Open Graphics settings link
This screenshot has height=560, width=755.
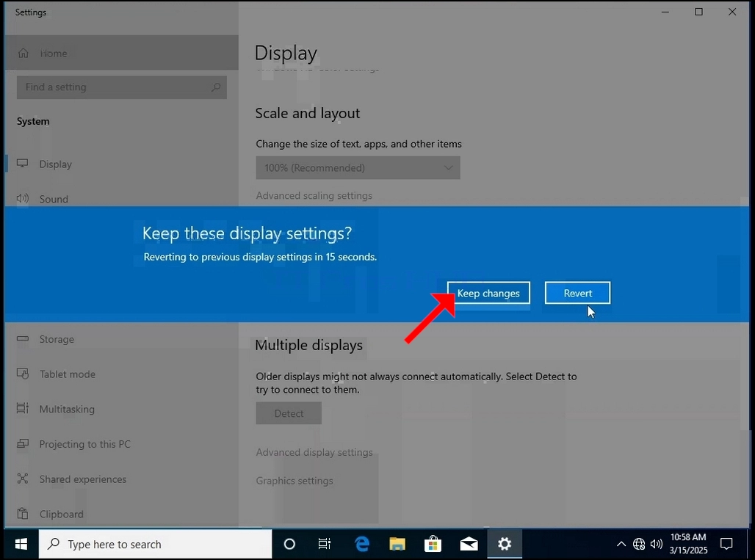click(x=295, y=481)
